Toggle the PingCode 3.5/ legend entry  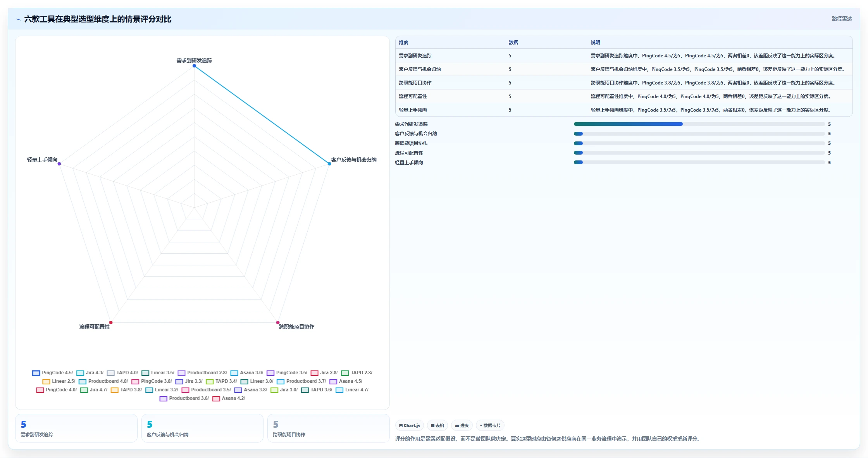tap(287, 373)
